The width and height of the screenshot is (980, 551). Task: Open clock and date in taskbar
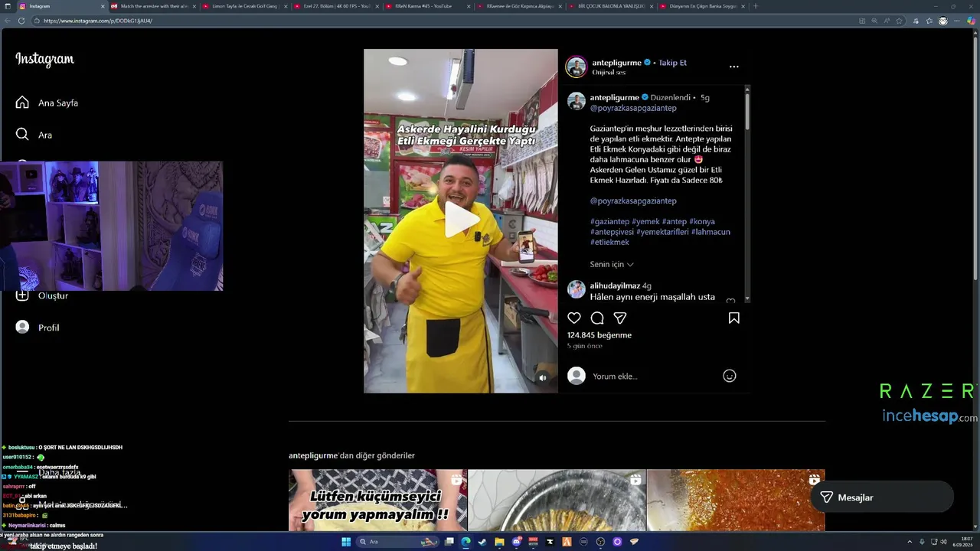962,542
